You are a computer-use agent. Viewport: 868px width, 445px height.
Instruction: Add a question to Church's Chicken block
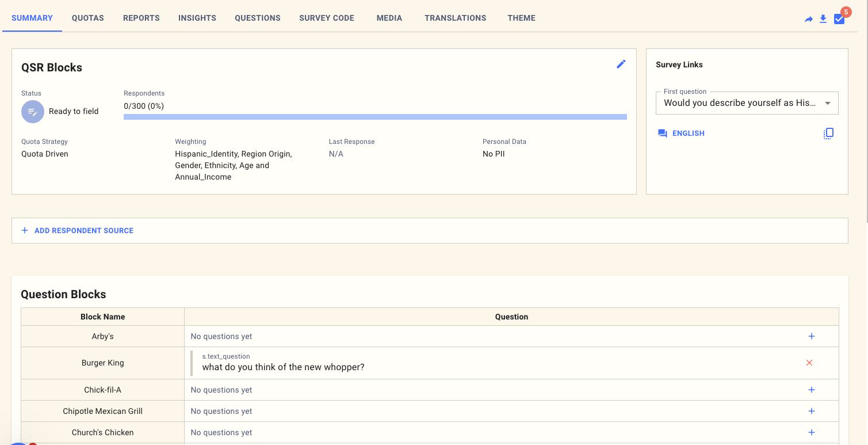811,432
